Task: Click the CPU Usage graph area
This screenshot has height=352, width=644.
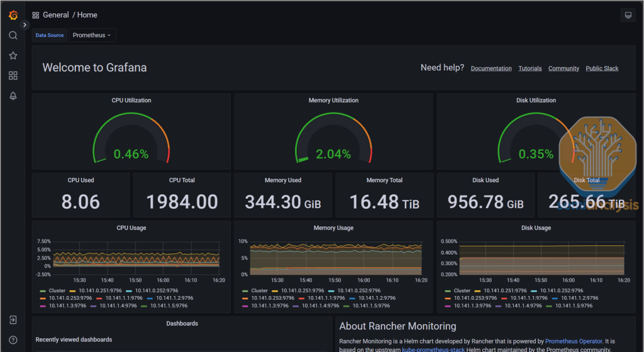Action: click(136, 258)
